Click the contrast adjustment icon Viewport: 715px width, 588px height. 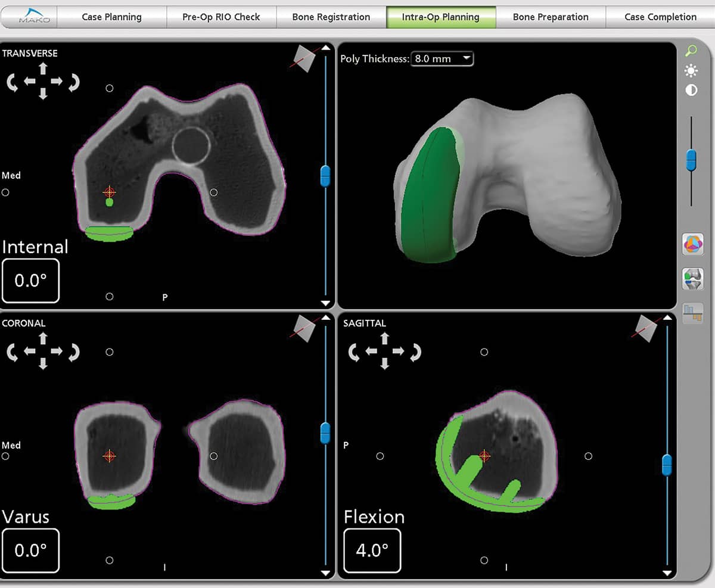[691, 90]
